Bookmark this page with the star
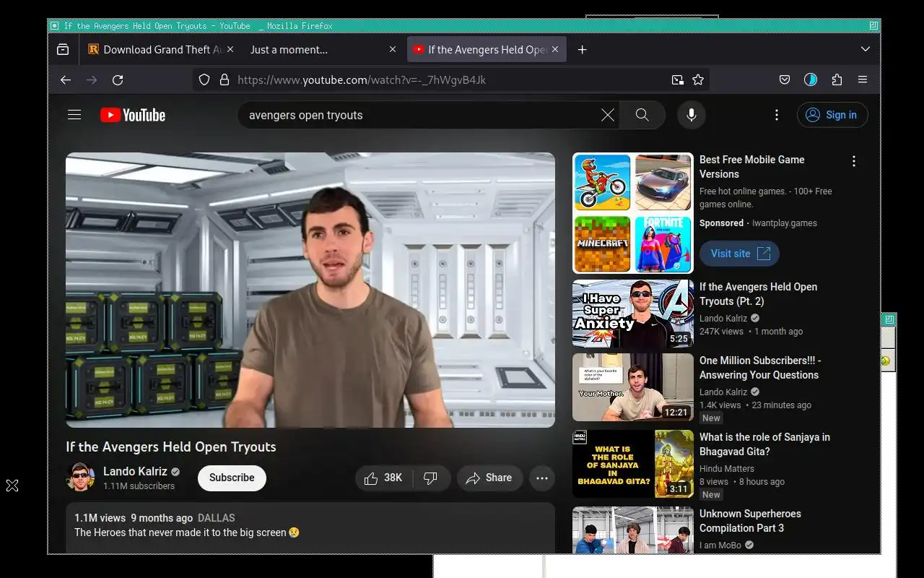The width and height of the screenshot is (924, 578). tap(698, 80)
